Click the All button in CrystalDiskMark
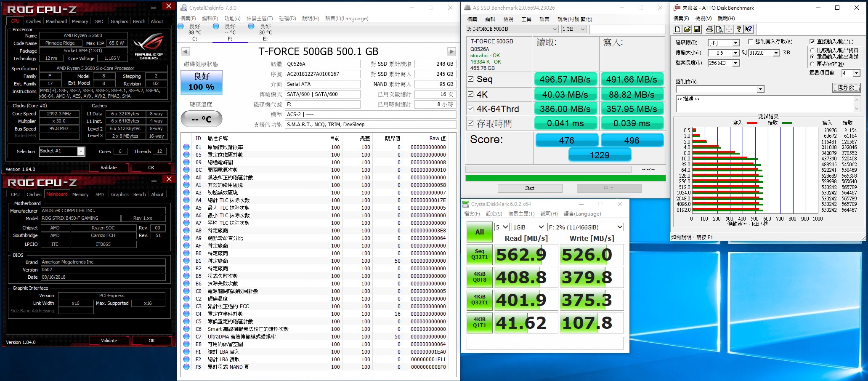 click(x=480, y=232)
